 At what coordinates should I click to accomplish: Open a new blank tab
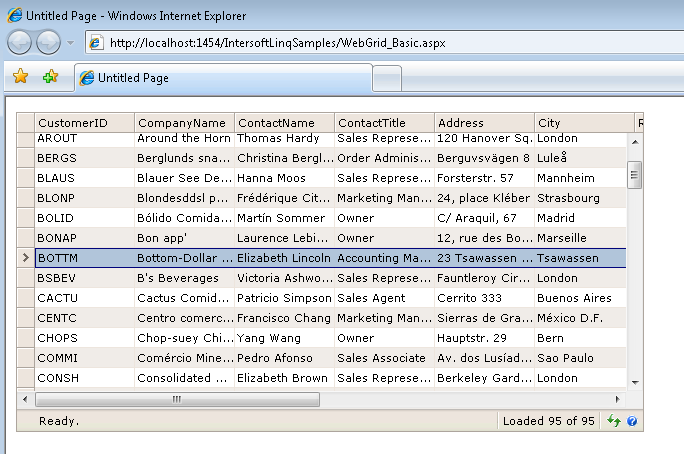pyautogui.click(x=387, y=78)
